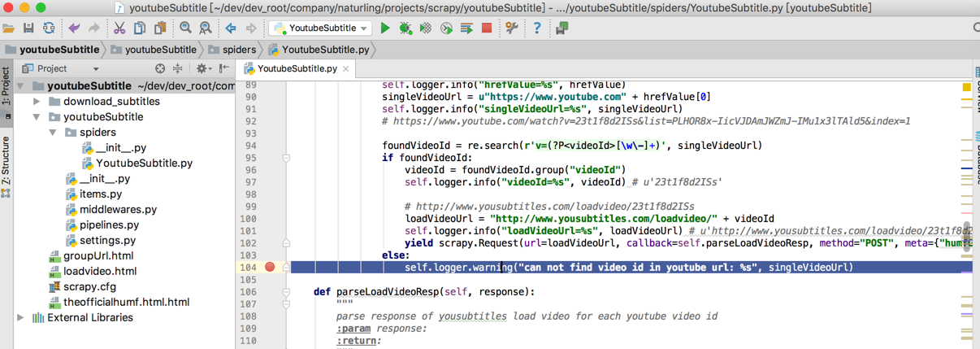This screenshot has width=980, height=349.
Task: Select groupUrl.html in project tree
Action: (x=91, y=256)
